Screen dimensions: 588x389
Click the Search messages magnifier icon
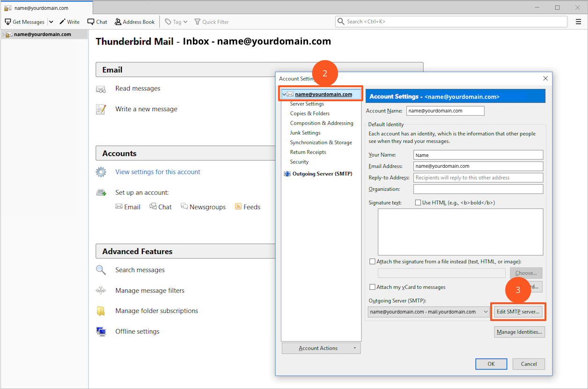pyautogui.click(x=101, y=270)
